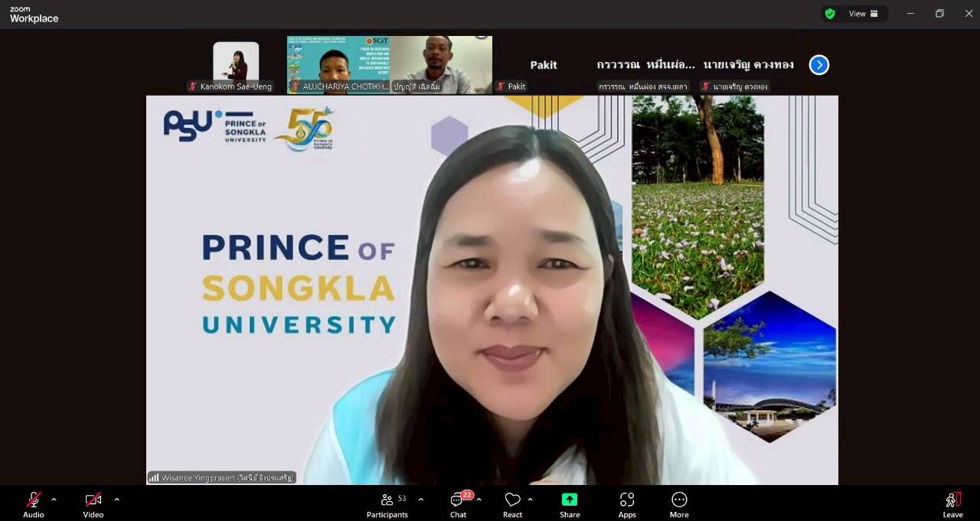Select Kanokorn Sae-Ueng's video thumbnail
Screen dimensions: 980x521
(x=235, y=65)
